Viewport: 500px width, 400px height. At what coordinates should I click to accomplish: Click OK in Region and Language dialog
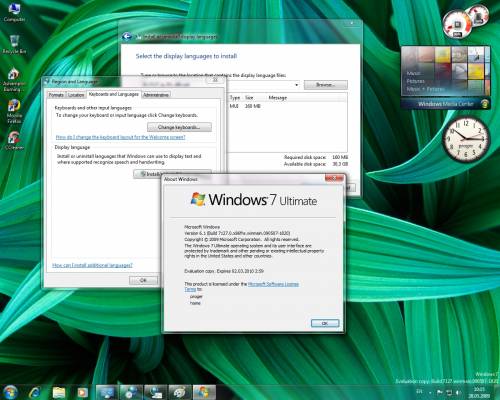tap(143, 280)
